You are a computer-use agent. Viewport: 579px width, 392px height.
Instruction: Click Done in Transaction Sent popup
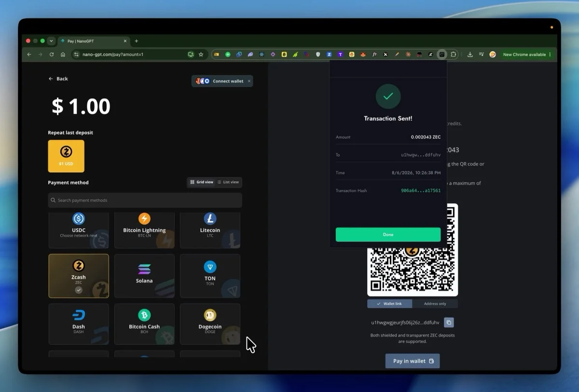point(388,234)
